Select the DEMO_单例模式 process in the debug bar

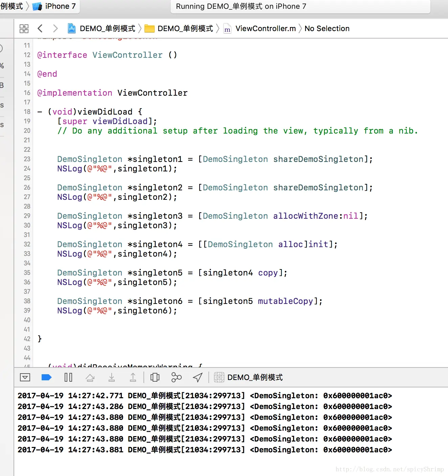(x=249, y=377)
